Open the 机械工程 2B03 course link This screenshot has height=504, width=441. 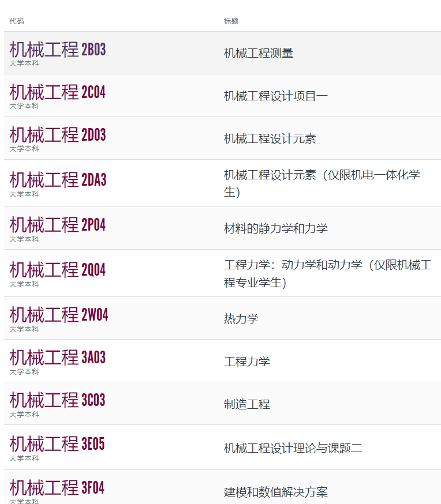click(x=58, y=50)
